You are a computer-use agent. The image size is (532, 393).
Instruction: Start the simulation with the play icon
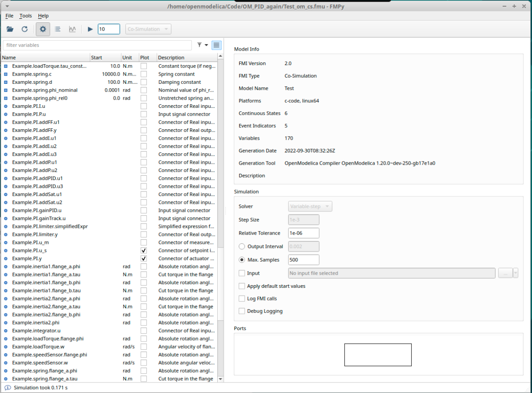pyautogui.click(x=90, y=29)
